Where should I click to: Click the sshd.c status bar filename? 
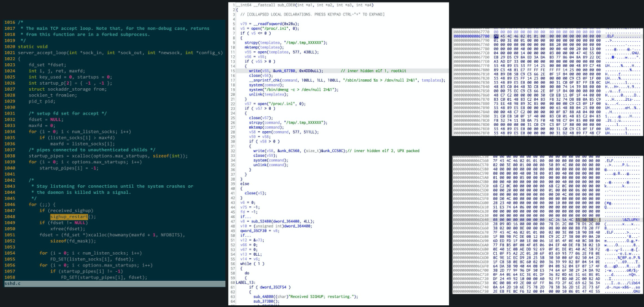pos(13,284)
